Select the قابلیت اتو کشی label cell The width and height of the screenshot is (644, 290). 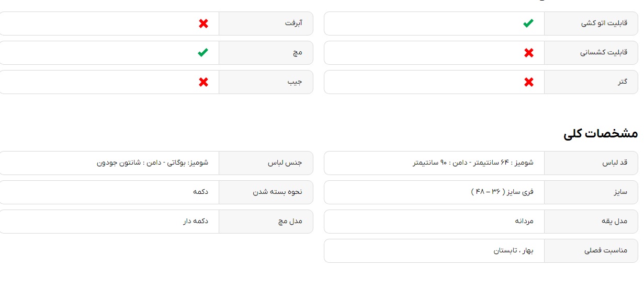click(591, 24)
